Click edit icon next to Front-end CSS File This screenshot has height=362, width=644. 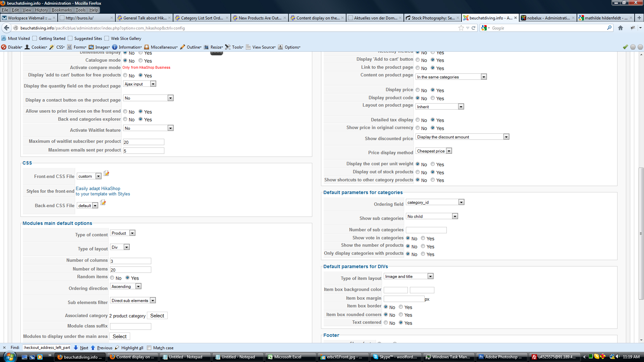pos(106,174)
